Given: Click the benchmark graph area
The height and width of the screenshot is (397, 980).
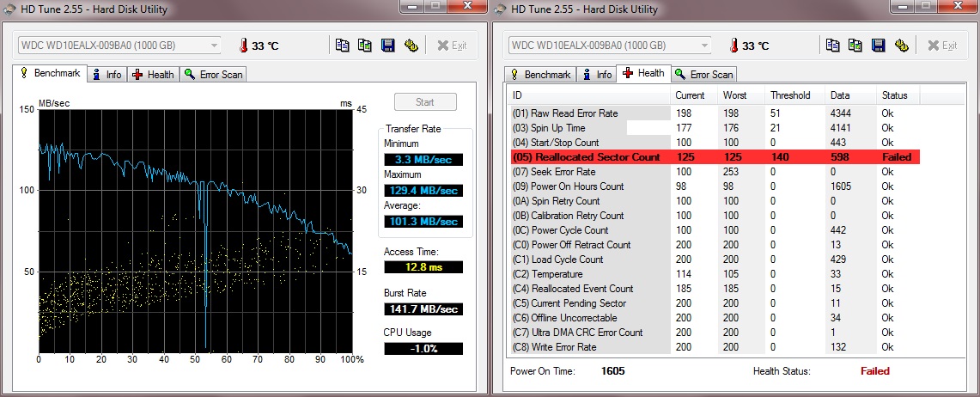Looking at the screenshot, I should point(195,230).
